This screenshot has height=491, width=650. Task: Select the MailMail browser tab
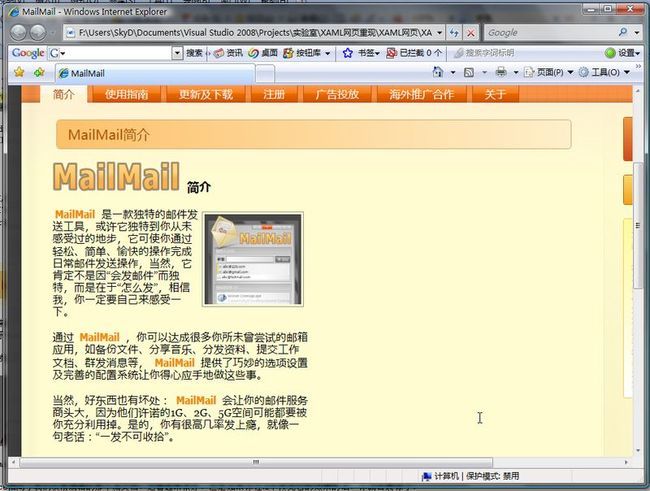155,73
